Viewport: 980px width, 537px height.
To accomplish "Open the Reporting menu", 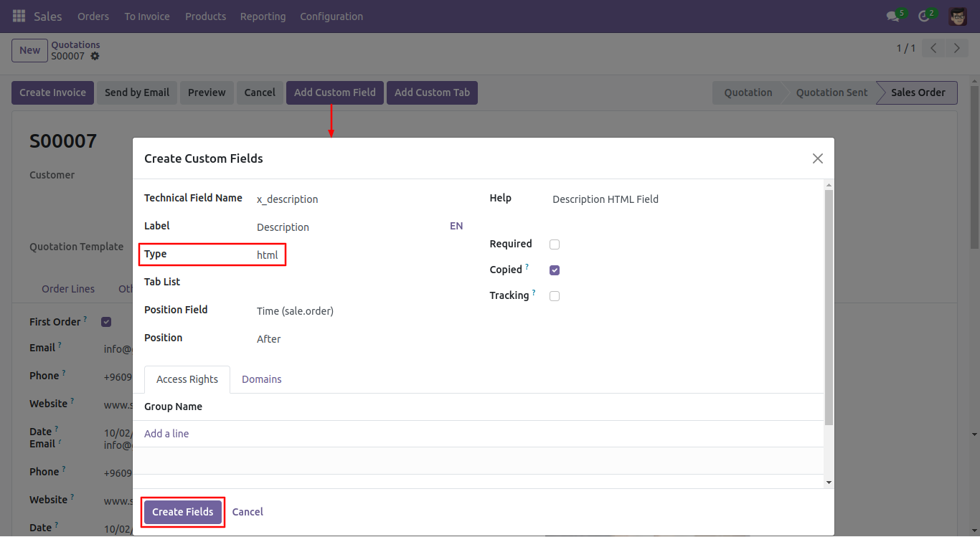I will pos(263,16).
